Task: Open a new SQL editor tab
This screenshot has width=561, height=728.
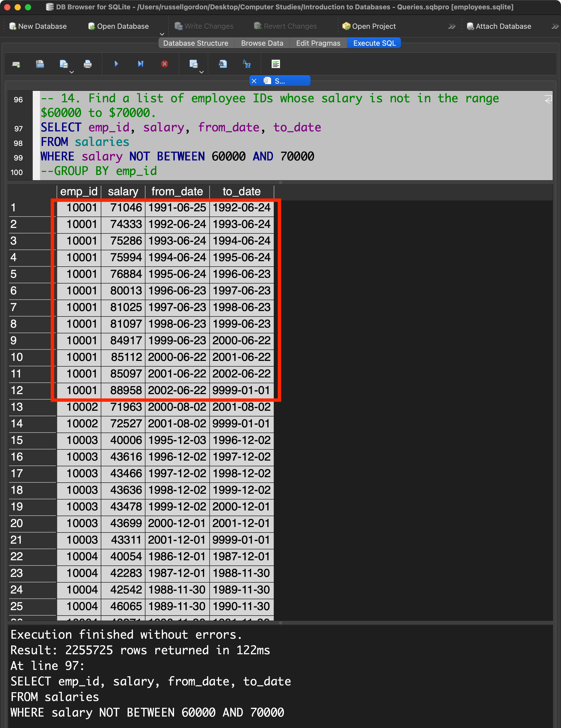Action: click(16, 64)
